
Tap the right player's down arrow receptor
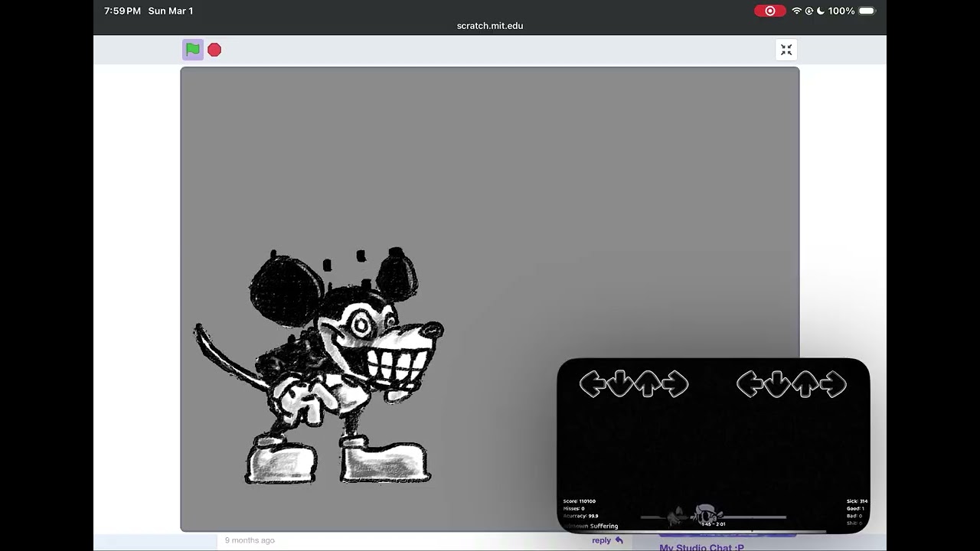tap(777, 383)
